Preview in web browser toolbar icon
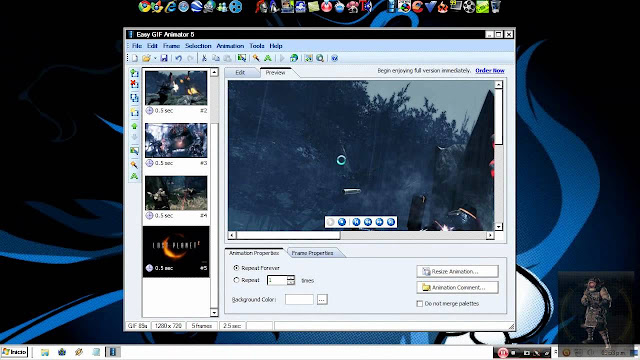This screenshot has height=360, width=640. [294, 58]
